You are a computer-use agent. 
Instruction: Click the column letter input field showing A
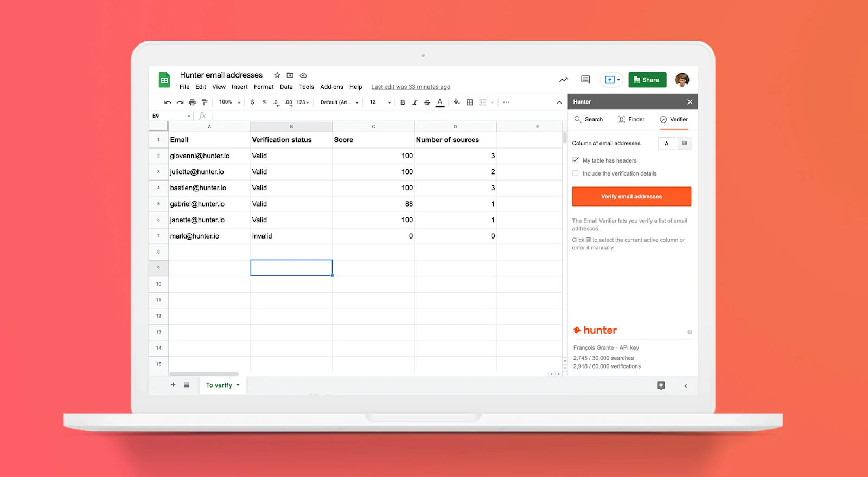tap(667, 143)
